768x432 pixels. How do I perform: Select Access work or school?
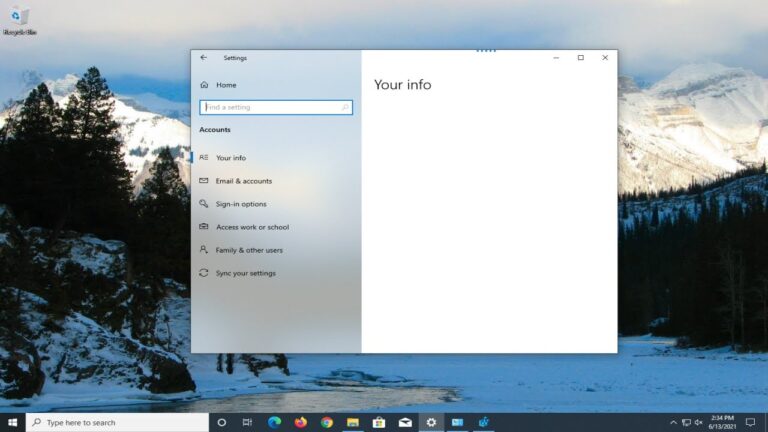252,227
